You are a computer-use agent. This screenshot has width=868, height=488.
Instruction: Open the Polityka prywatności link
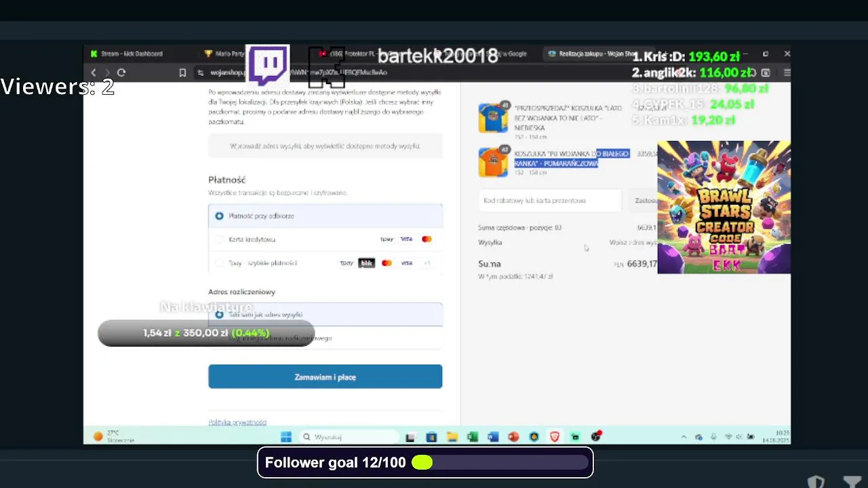tap(237, 422)
